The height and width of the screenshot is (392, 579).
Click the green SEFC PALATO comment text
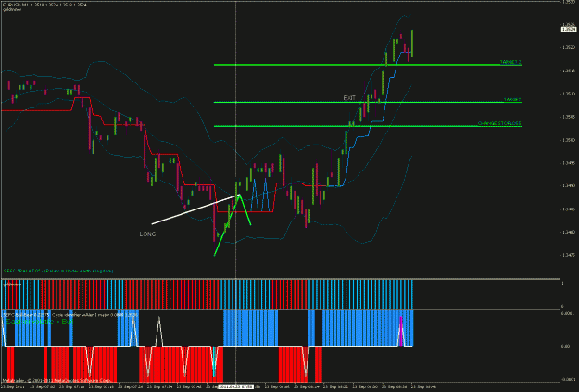point(58,272)
